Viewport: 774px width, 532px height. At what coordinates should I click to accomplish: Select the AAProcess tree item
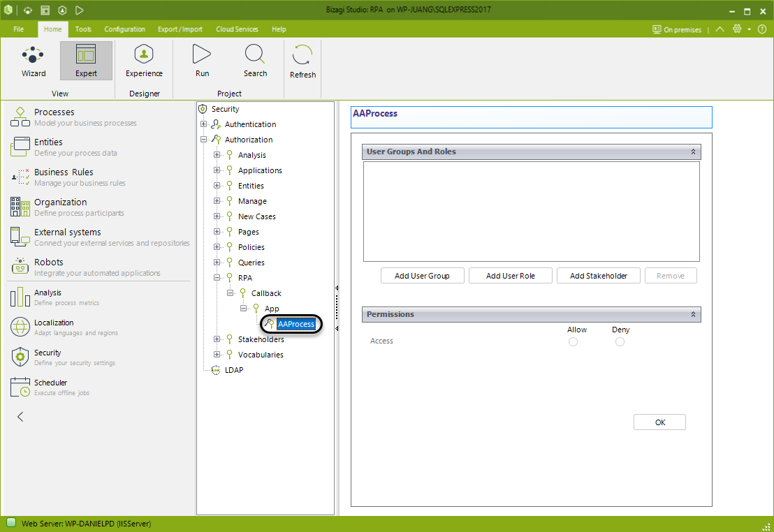click(295, 324)
